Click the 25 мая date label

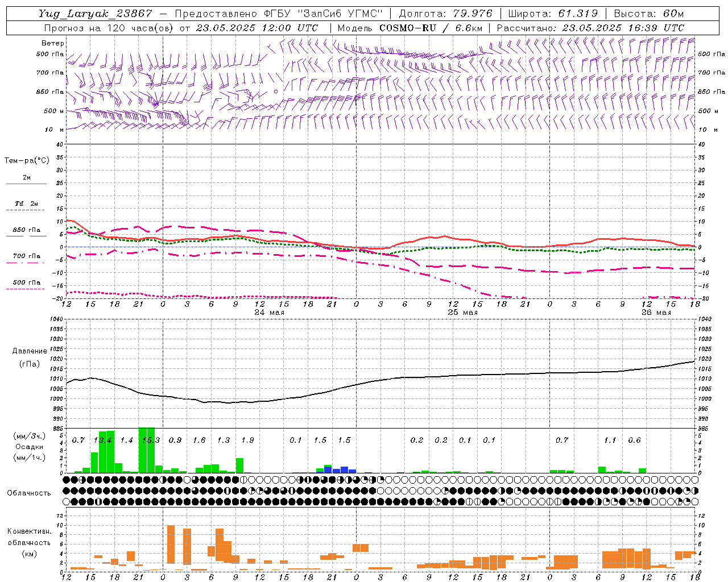[462, 312]
